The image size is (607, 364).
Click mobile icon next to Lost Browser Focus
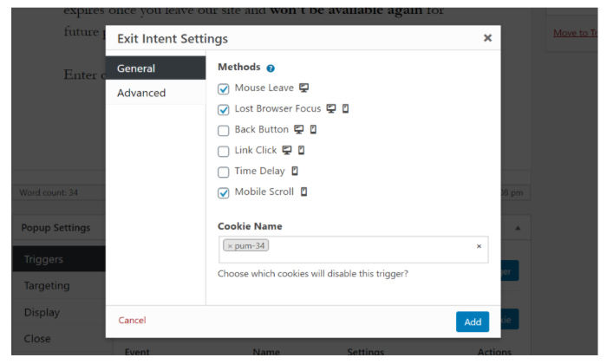pyautogui.click(x=346, y=108)
